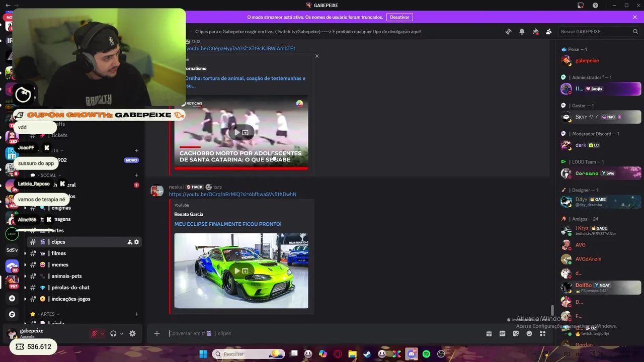Create channel plus in ARTES category
Screen dimensions: 644x362
click(136, 314)
